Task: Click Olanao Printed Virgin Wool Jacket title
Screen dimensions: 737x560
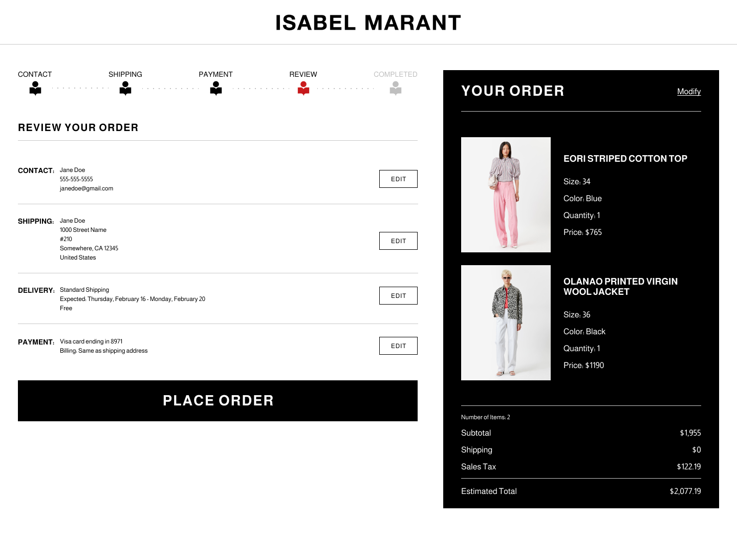Action: 620,287
